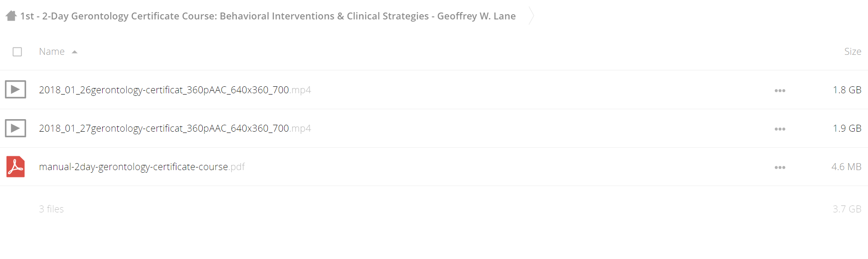
Task: Toggle the select-all files checkbox
Action: [17, 52]
